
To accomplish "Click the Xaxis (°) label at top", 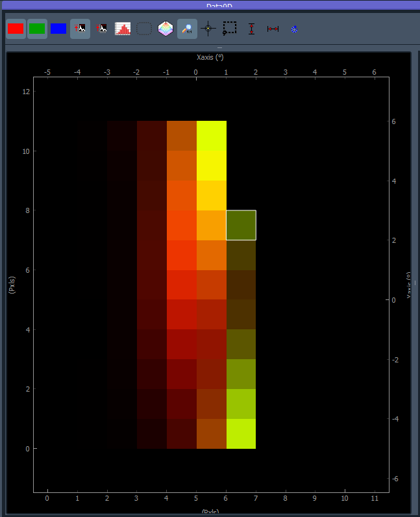I will coord(210,57).
